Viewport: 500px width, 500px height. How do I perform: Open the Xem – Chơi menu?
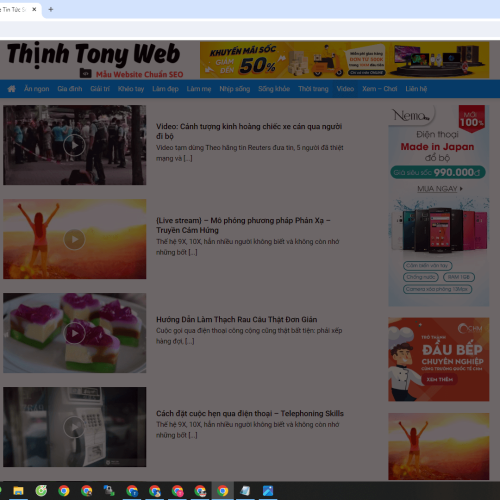(x=380, y=89)
